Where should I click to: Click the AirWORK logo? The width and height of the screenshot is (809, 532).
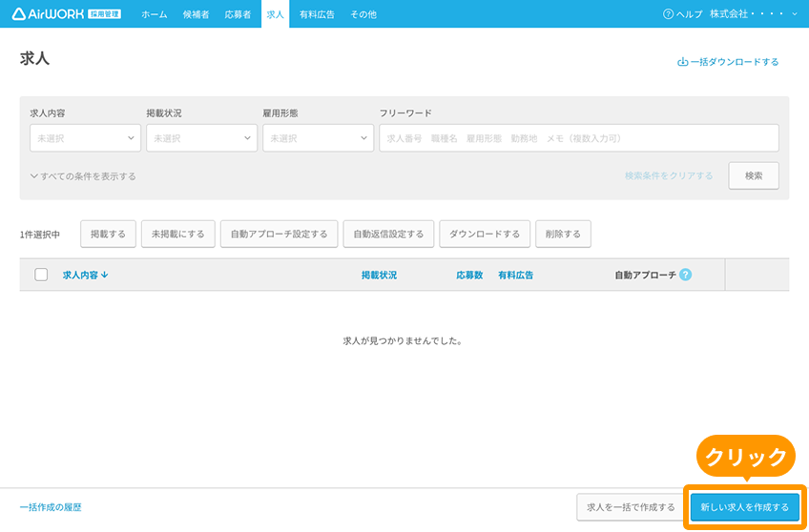coord(67,14)
